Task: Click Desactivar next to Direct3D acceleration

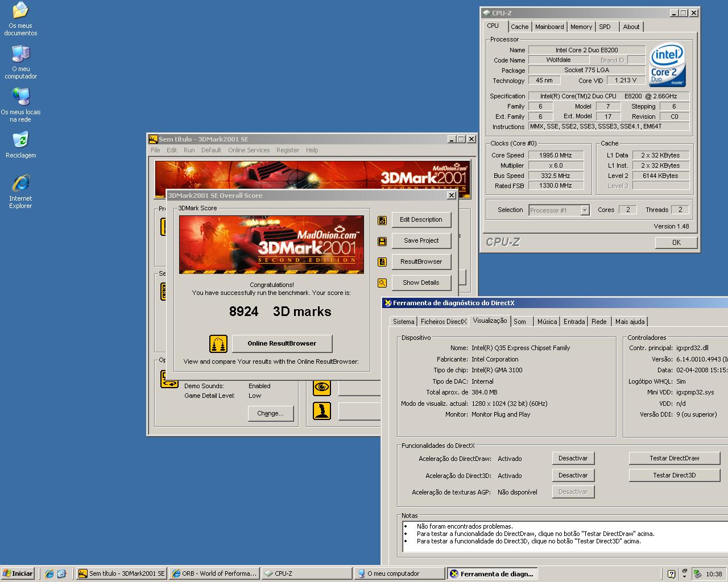Action: [x=573, y=475]
